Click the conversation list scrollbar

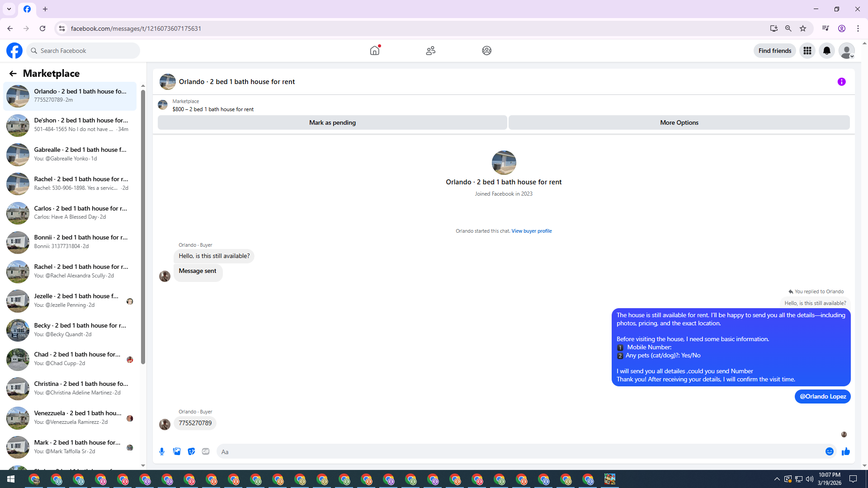click(x=143, y=226)
